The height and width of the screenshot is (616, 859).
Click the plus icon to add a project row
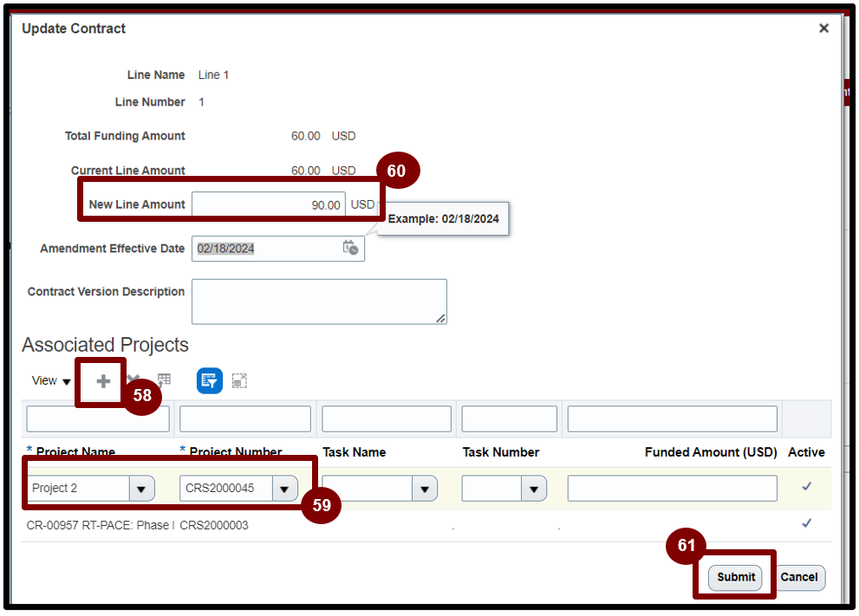[x=103, y=381]
